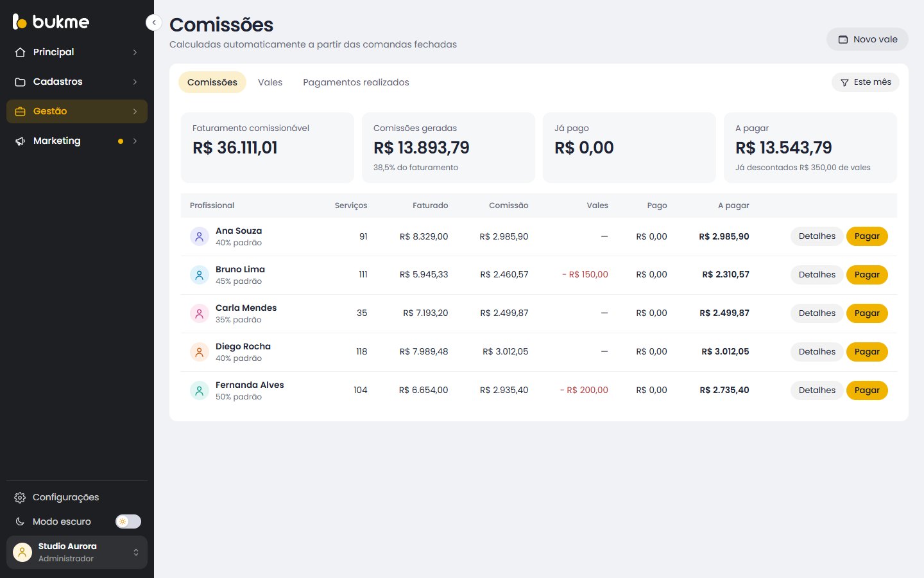Toggle the Modo escuro switch
The height and width of the screenshot is (578, 924).
coord(128,521)
